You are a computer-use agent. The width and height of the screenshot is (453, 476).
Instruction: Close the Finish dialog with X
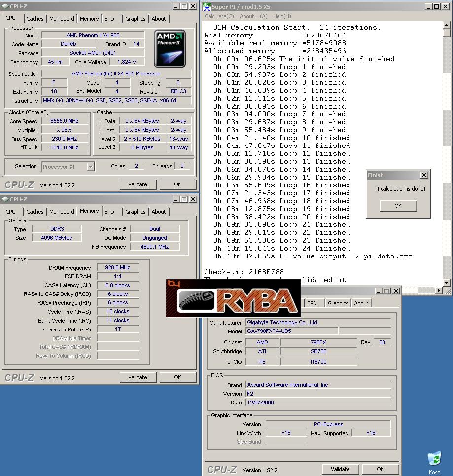click(424, 175)
